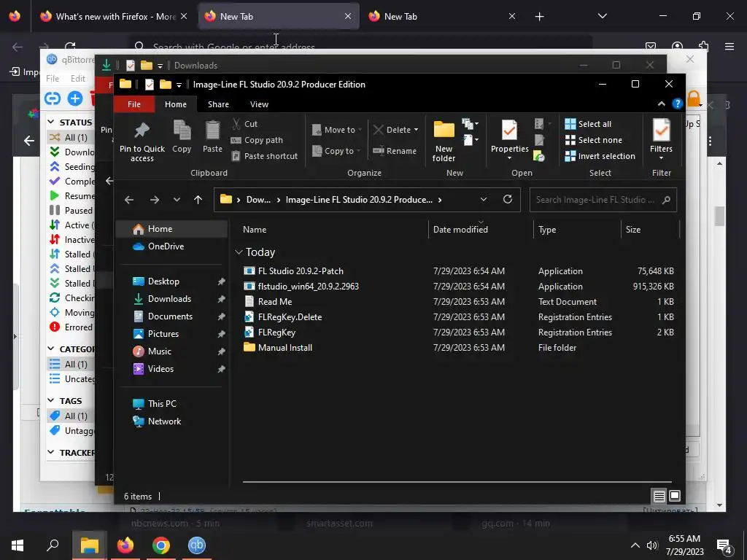Go up one folder level
Screen dimensions: 747x560
click(198, 200)
